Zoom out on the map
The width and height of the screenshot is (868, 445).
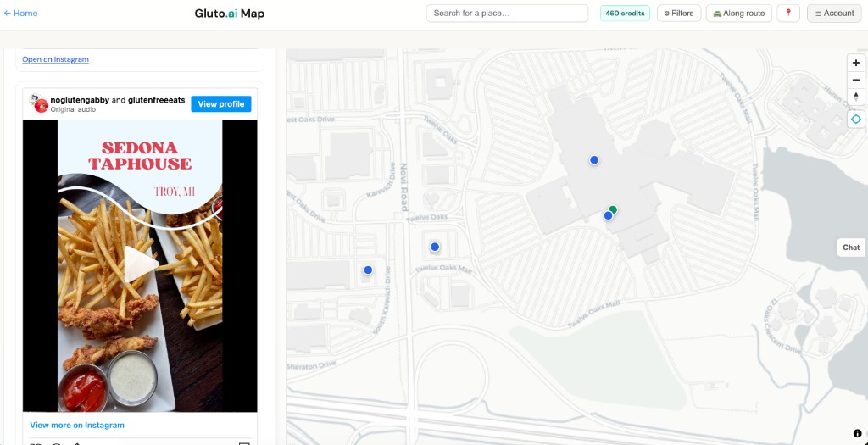click(856, 81)
